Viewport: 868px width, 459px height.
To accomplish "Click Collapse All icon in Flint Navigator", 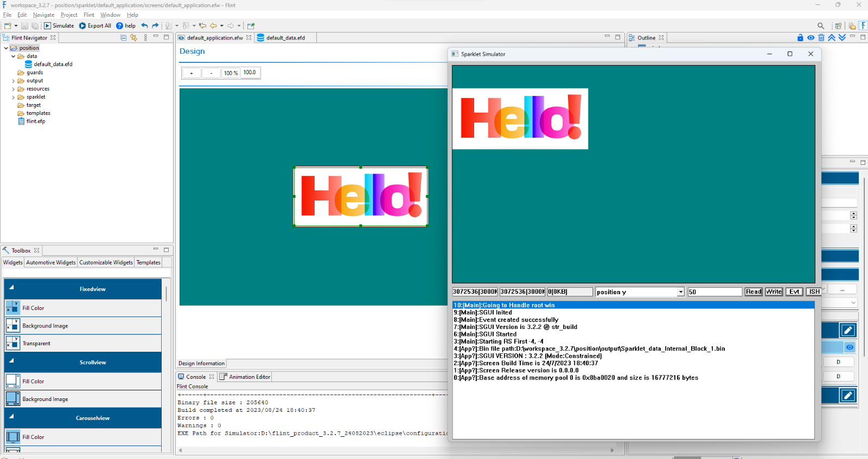I will (x=123, y=37).
